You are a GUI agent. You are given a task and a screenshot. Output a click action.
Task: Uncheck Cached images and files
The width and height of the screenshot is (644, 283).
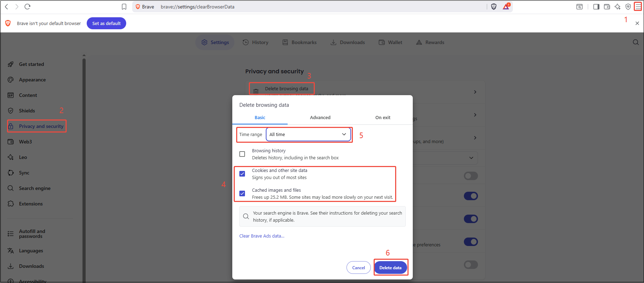242,193
